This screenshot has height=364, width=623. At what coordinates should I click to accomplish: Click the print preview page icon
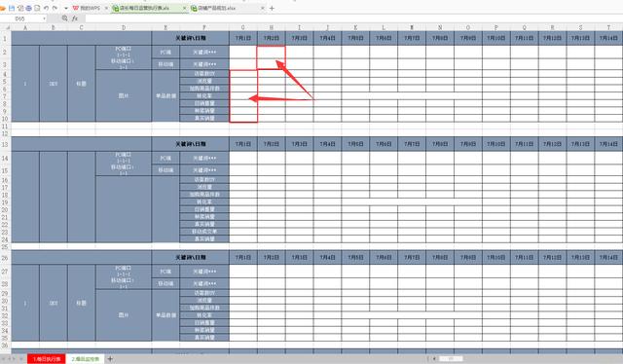point(37,8)
